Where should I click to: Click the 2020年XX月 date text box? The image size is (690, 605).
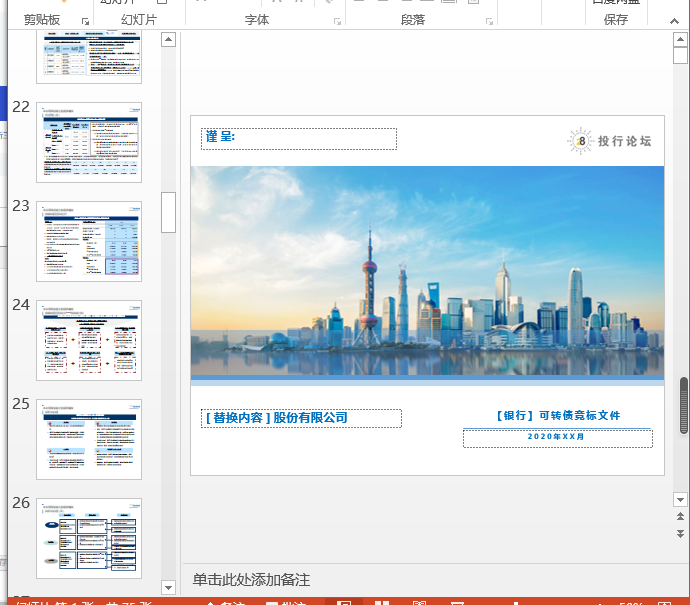[x=558, y=438]
